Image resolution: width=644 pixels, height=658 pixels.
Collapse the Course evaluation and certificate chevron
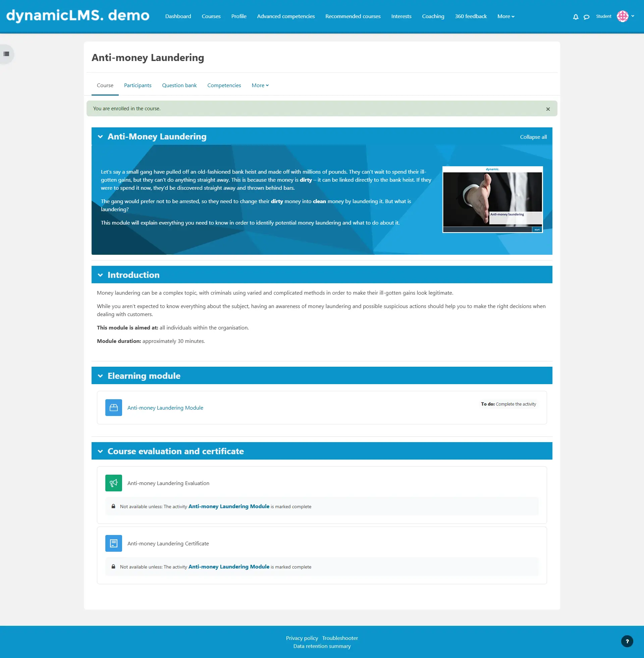click(100, 451)
